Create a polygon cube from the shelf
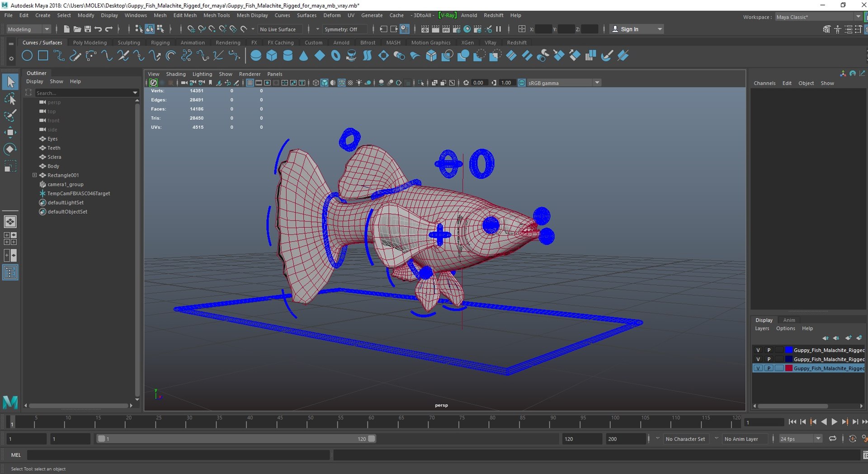 [272, 56]
